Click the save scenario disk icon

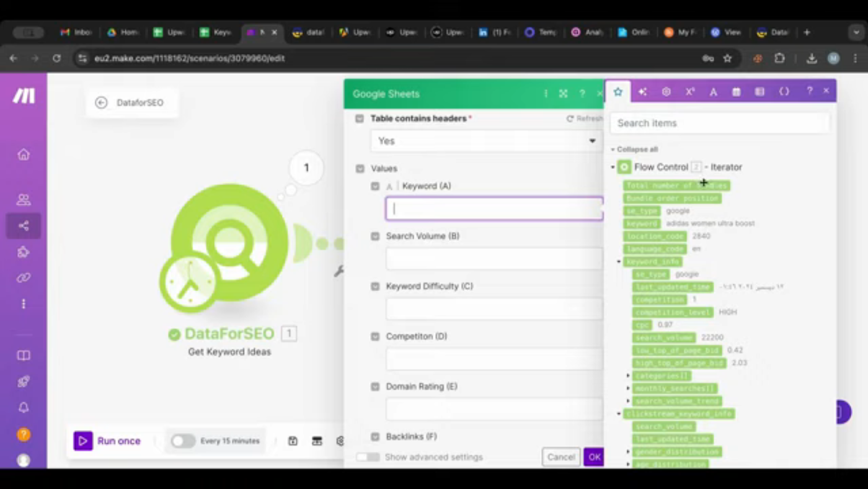tap(293, 441)
